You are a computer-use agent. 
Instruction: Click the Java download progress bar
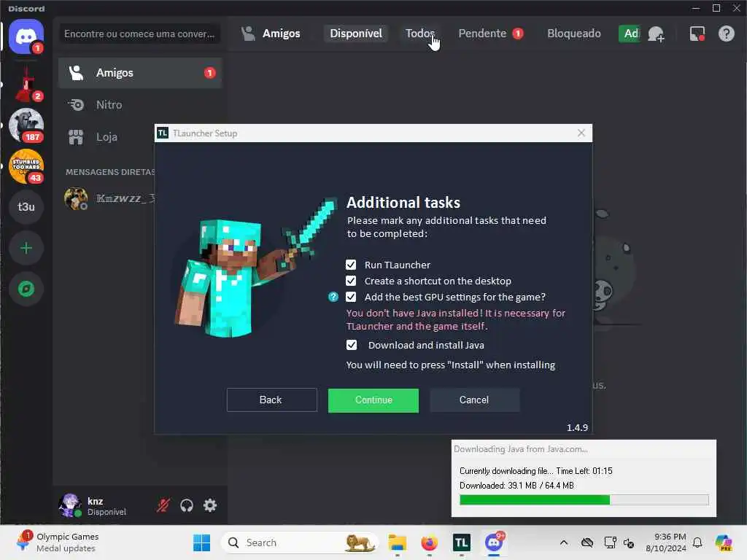click(584, 499)
